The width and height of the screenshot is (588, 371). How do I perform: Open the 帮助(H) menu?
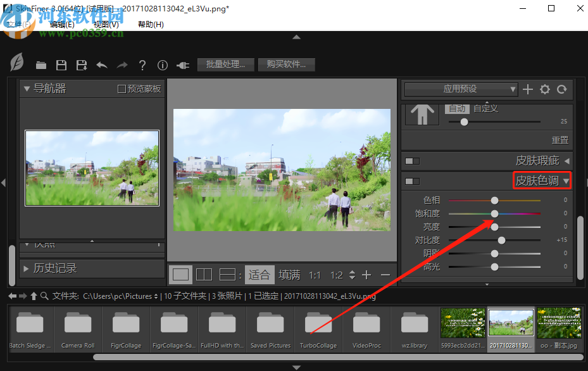tap(151, 25)
